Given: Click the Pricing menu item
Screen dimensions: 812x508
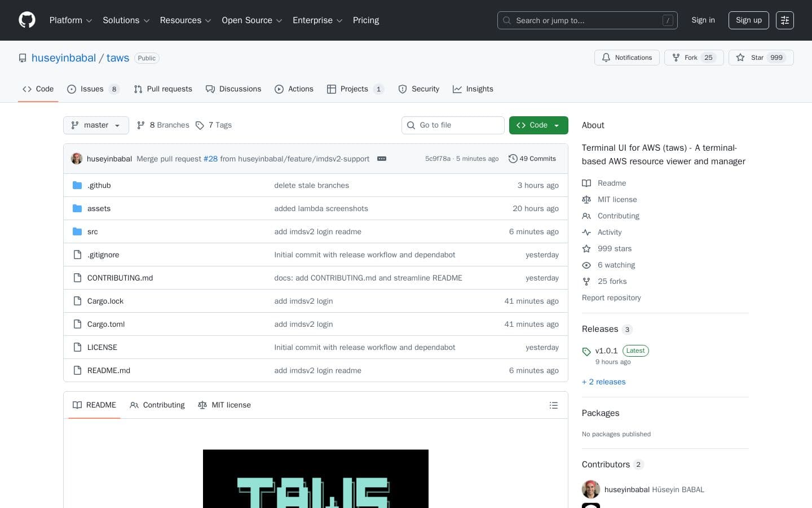Looking at the screenshot, I should tap(365, 20).
